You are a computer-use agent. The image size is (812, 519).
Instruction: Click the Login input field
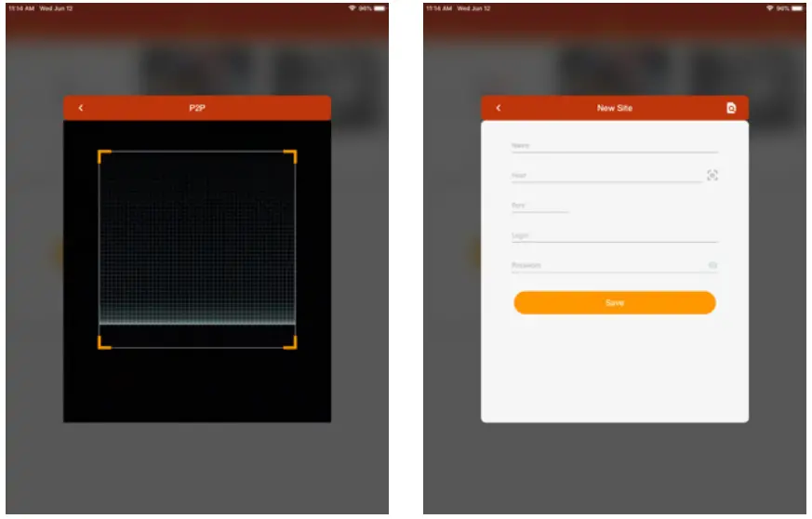tap(614, 236)
